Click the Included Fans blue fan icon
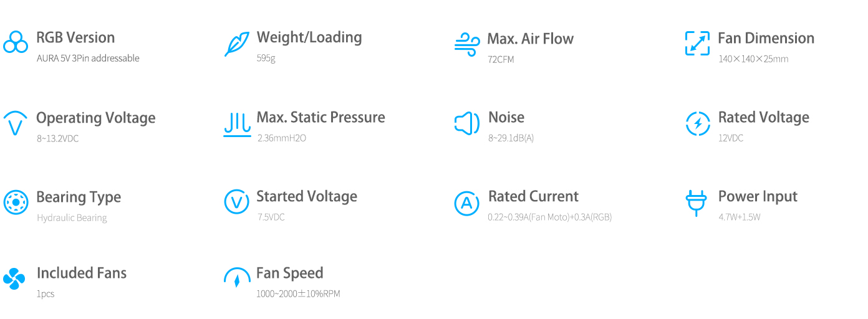This screenshot has width=868, height=319. pos(14,279)
